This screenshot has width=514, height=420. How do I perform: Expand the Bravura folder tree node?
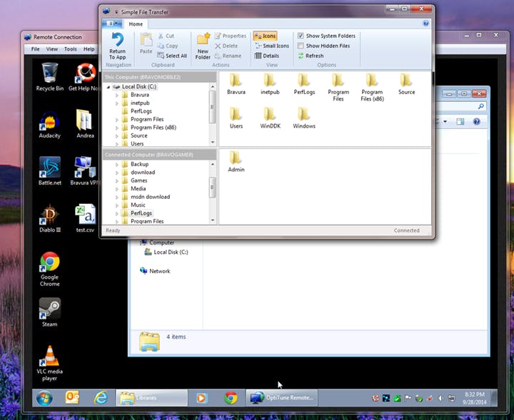(x=116, y=95)
